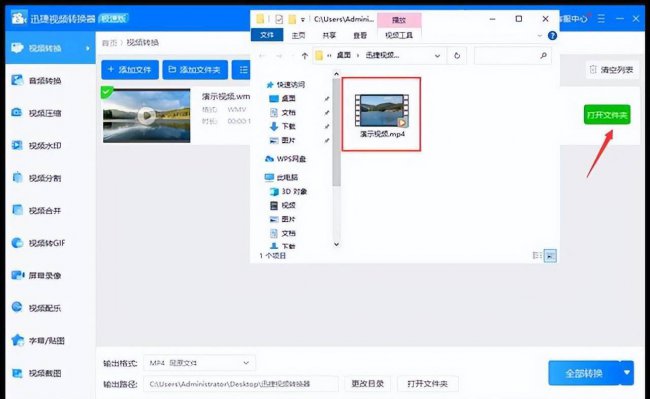The height and width of the screenshot is (399, 650).
Task: Open the quick access toolbar customize arrow
Action: 303,19
